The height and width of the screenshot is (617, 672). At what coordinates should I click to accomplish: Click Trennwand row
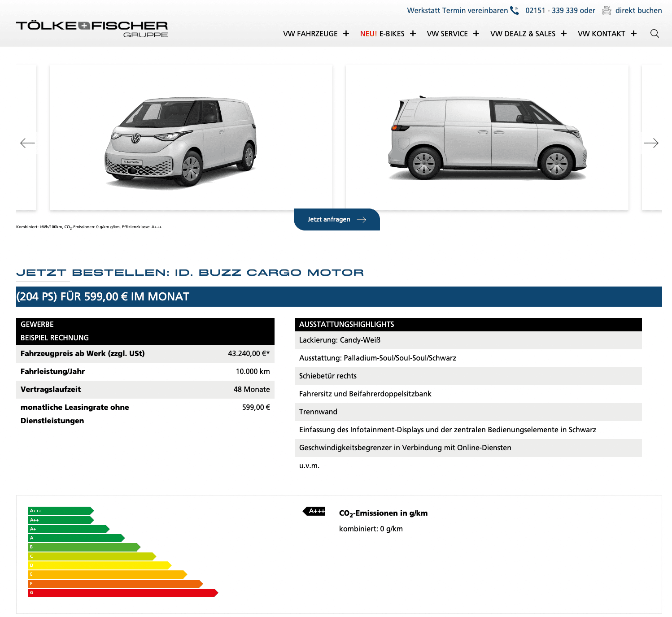point(468,412)
